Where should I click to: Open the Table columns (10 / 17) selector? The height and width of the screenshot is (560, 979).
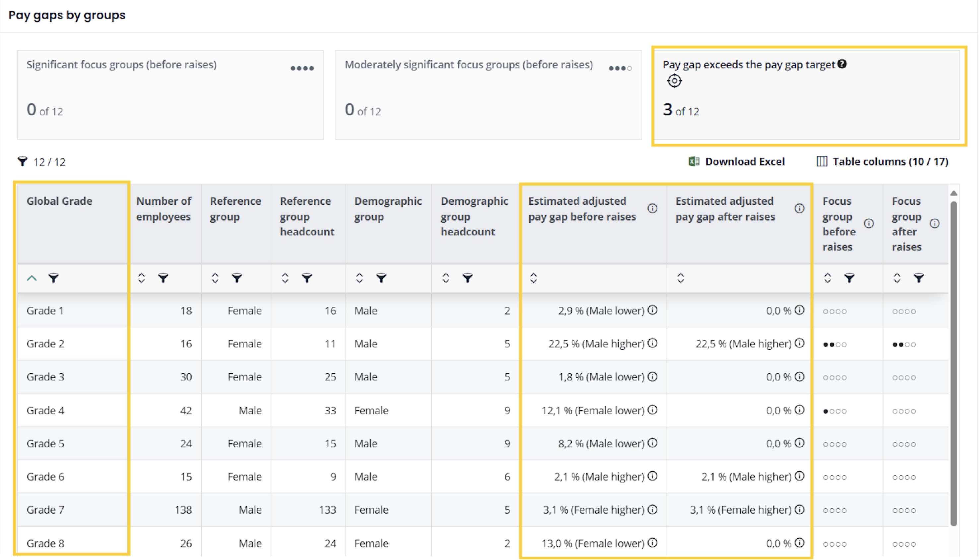883,162
